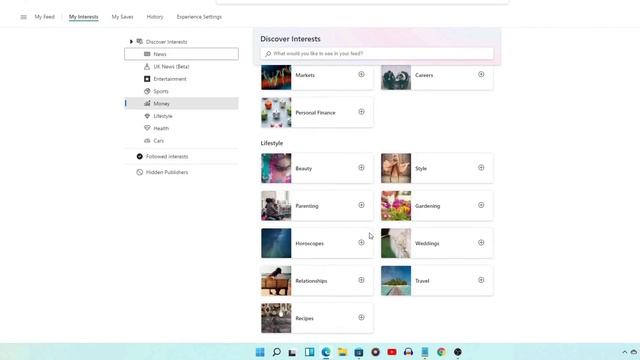Follow Careers with its plus icon
Screen dimensions: 640x360
click(481, 74)
